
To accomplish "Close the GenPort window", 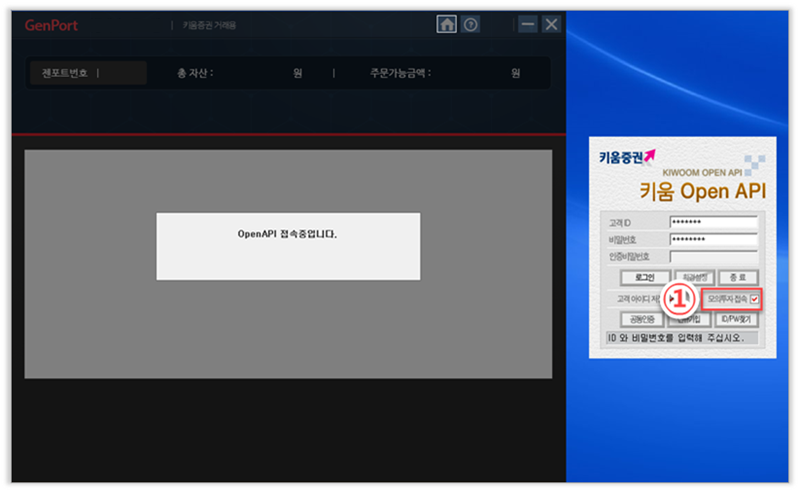I will point(551,24).
